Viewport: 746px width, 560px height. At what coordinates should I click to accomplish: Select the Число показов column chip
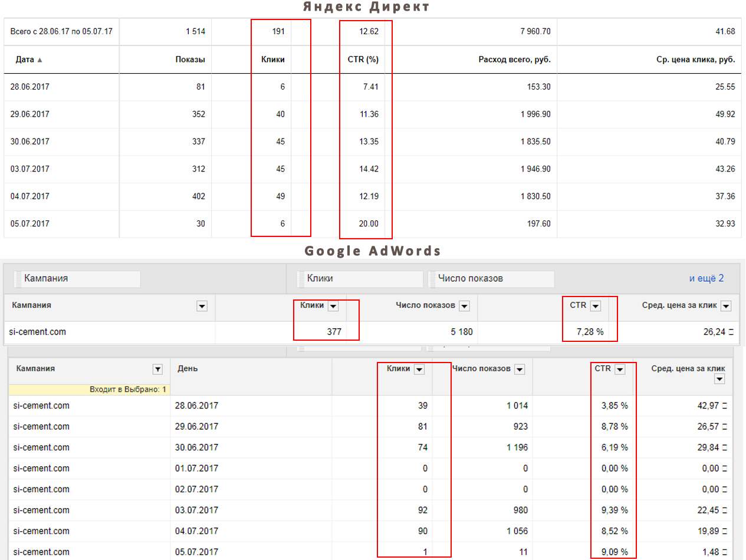click(491, 279)
